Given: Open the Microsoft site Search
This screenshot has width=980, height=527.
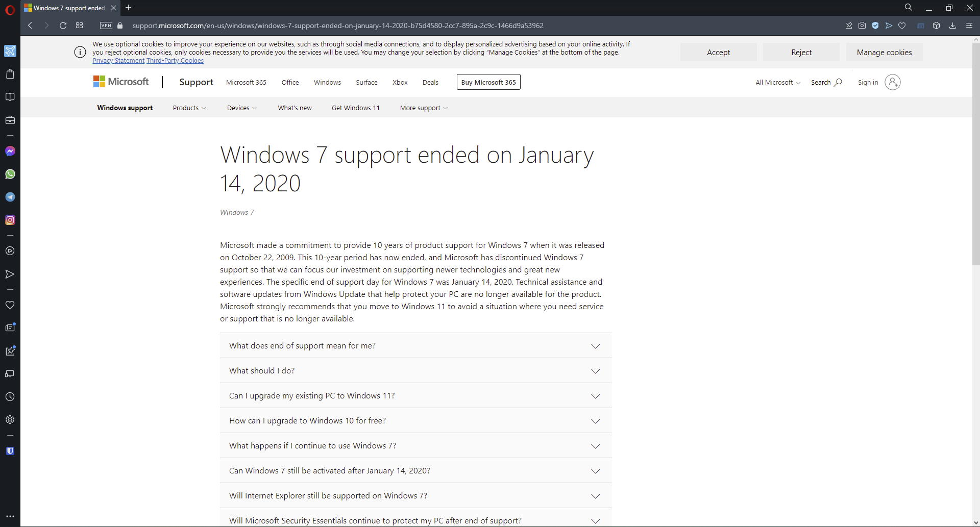Looking at the screenshot, I should tap(826, 83).
